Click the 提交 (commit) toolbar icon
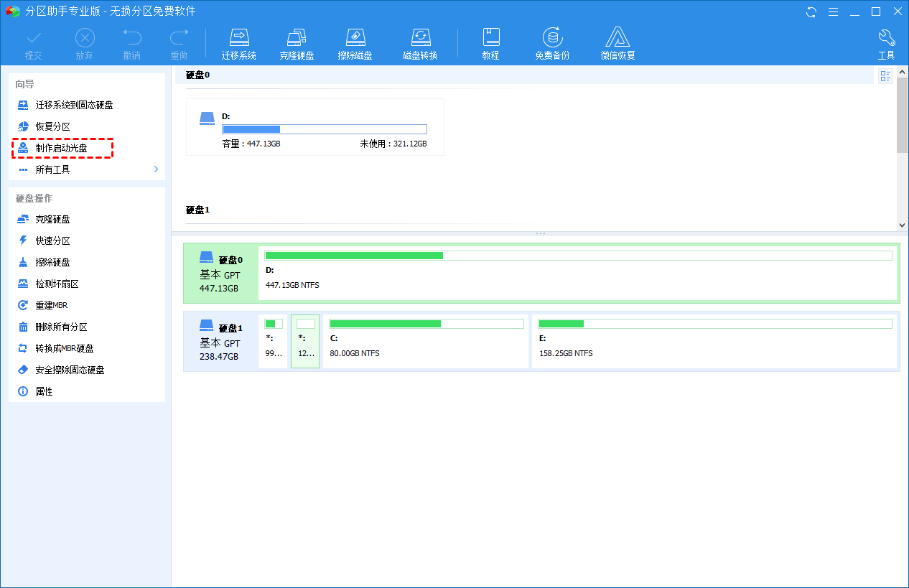 (x=34, y=45)
